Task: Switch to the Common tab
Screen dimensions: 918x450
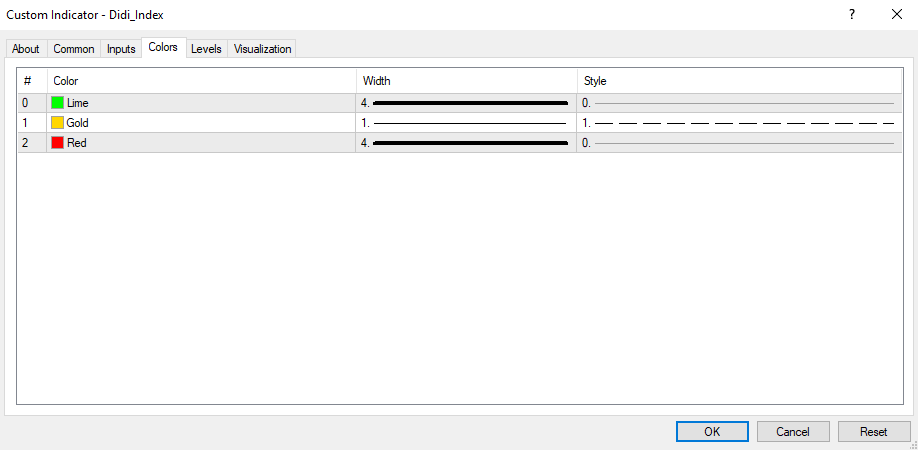Action: (x=74, y=49)
